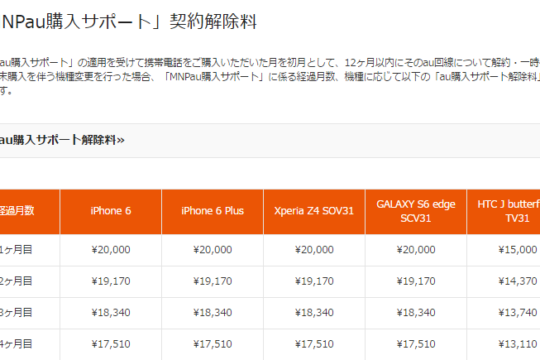Select the iPhone 6 column header

point(111,211)
